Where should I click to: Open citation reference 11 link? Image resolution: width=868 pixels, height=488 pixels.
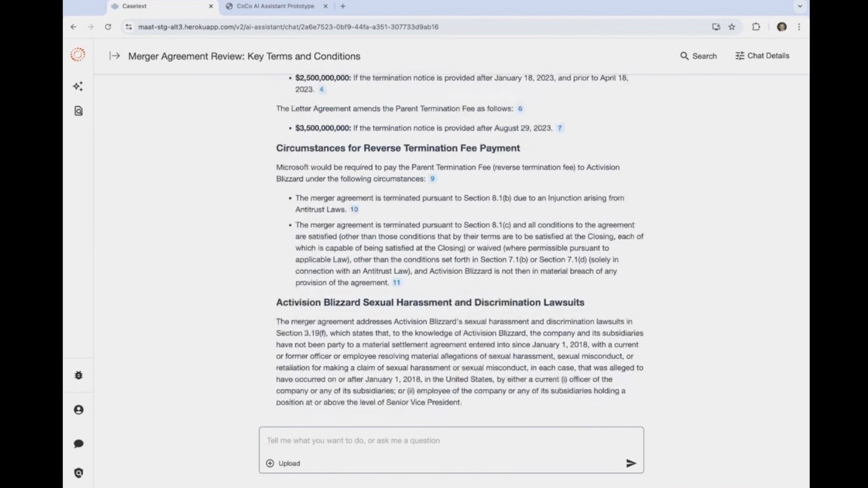coord(396,283)
